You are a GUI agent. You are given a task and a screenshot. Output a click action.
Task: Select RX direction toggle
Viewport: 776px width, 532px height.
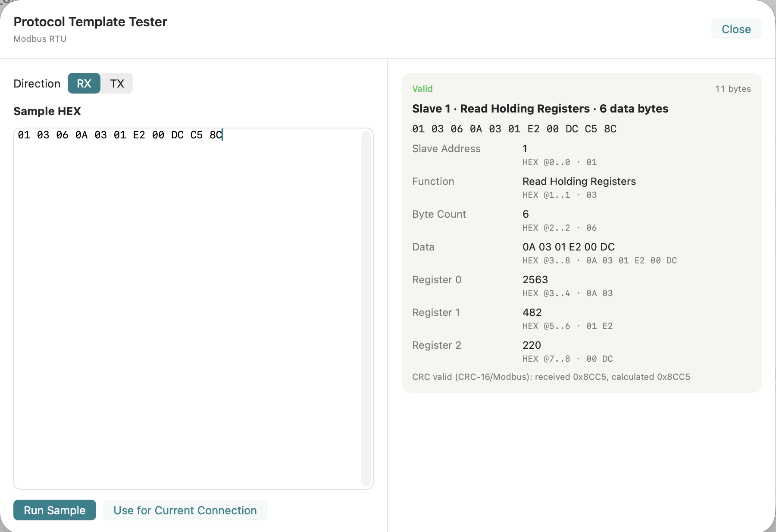(x=84, y=83)
